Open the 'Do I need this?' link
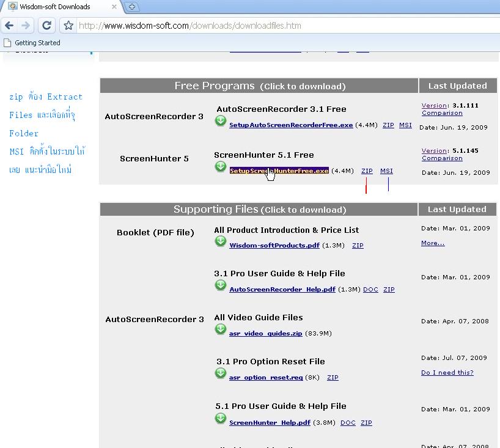The image size is (500, 448). [447, 372]
